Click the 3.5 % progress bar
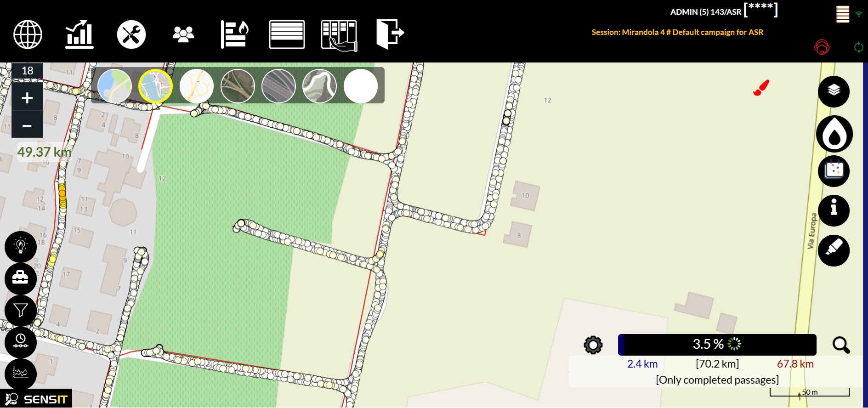The width and height of the screenshot is (868, 408). tap(717, 345)
